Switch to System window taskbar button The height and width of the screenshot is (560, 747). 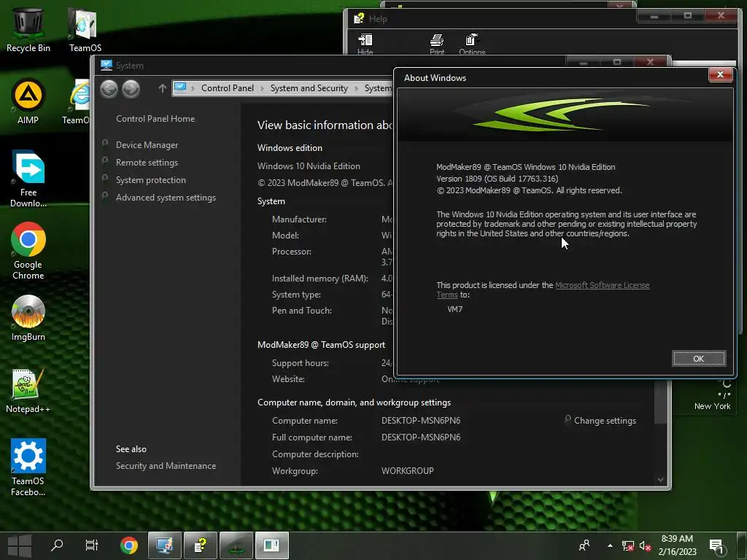pyautogui.click(x=165, y=545)
